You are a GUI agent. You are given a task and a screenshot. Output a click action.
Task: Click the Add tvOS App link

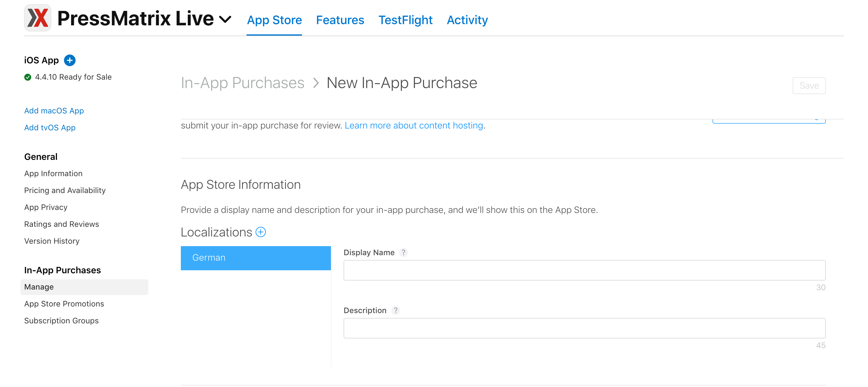pos(50,128)
